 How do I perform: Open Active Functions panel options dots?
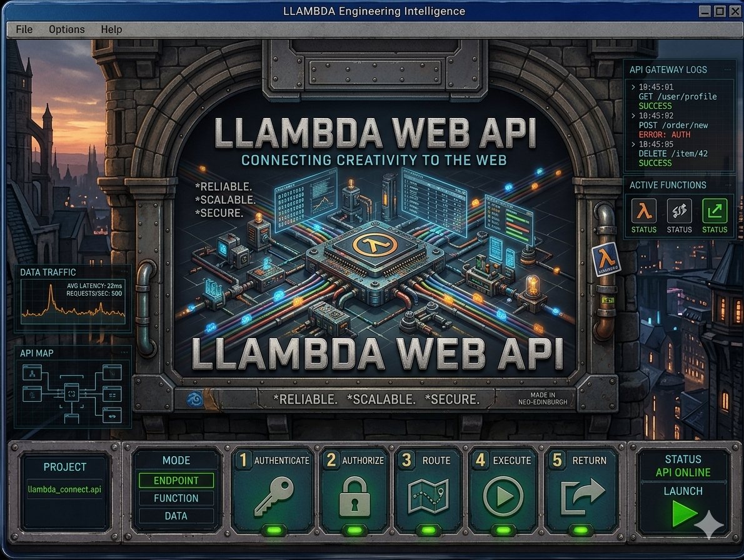(x=727, y=185)
